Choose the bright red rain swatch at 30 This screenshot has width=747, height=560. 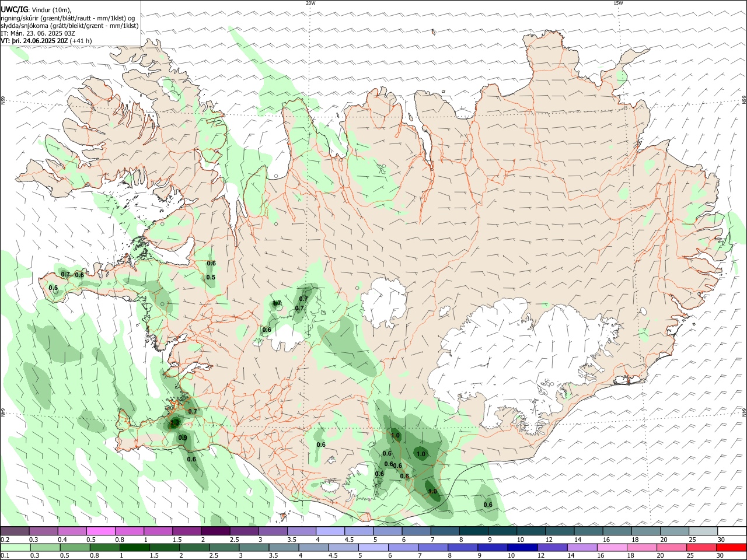coord(731,547)
